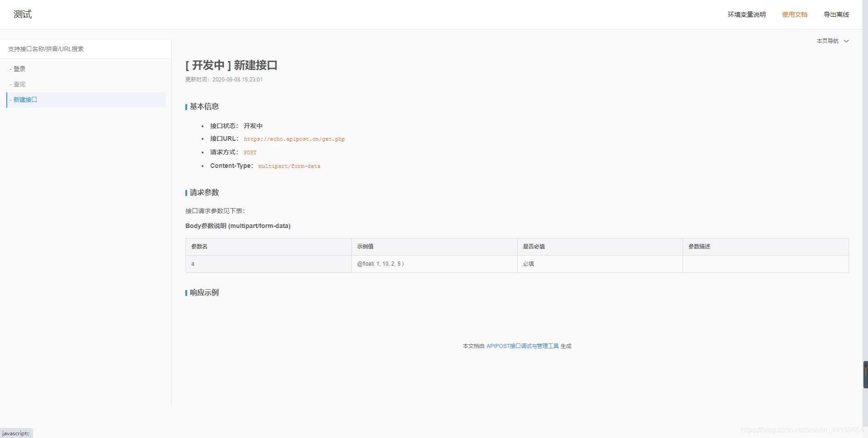The height and width of the screenshot is (438, 868).
Task: Open the 使用文档 tab
Action: (x=795, y=14)
